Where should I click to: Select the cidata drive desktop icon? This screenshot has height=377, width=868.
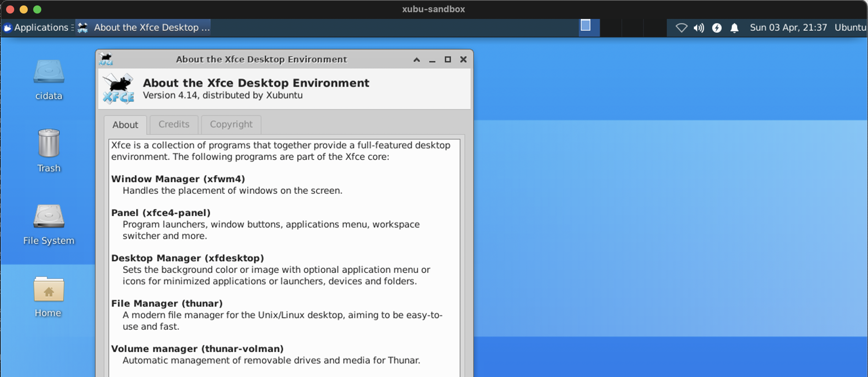click(49, 80)
